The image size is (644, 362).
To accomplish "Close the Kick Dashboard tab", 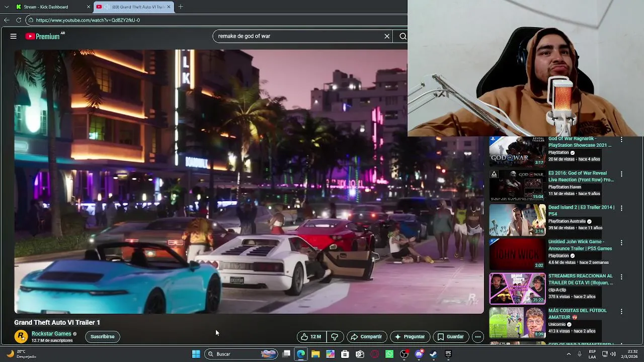I will pyautogui.click(x=89, y=7).
